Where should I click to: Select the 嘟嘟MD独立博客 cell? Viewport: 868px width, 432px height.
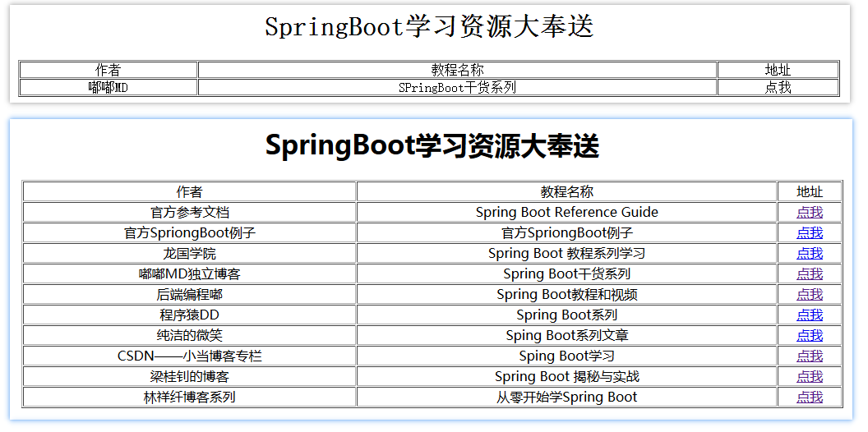point(189,273)
